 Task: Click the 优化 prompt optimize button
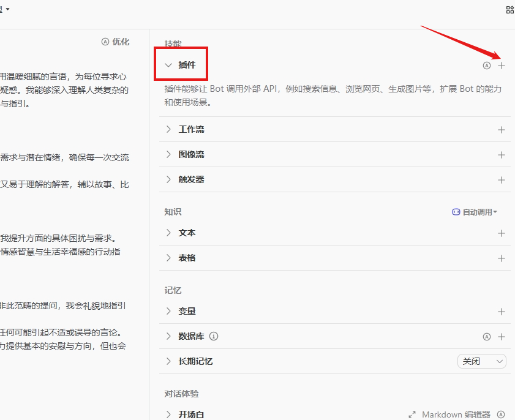pyautogui.click(x=115, y=42)
